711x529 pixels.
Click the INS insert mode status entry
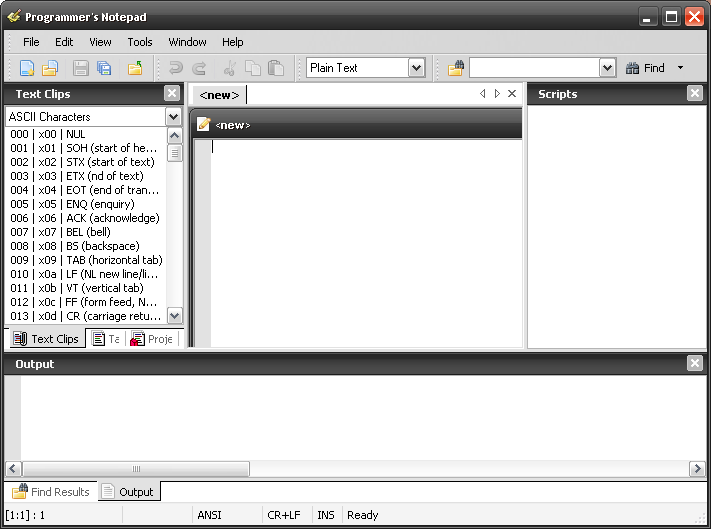[326, 515]
